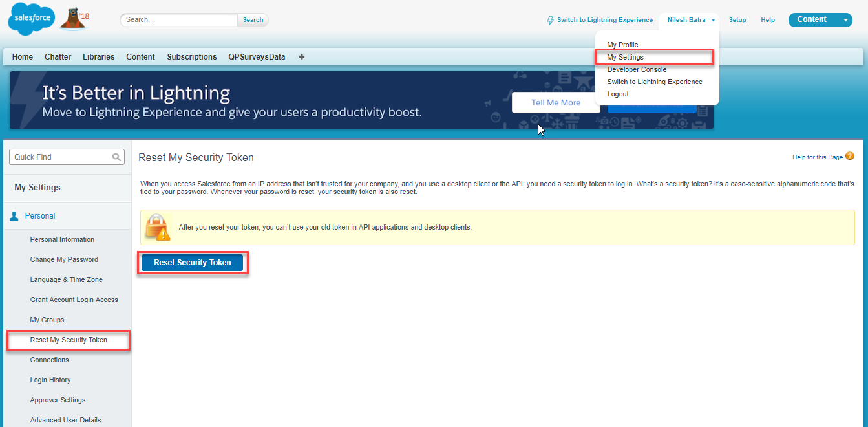Open Change My Password in sidebar
Viewport: 868px width, 427px height.
click(64, 259)
